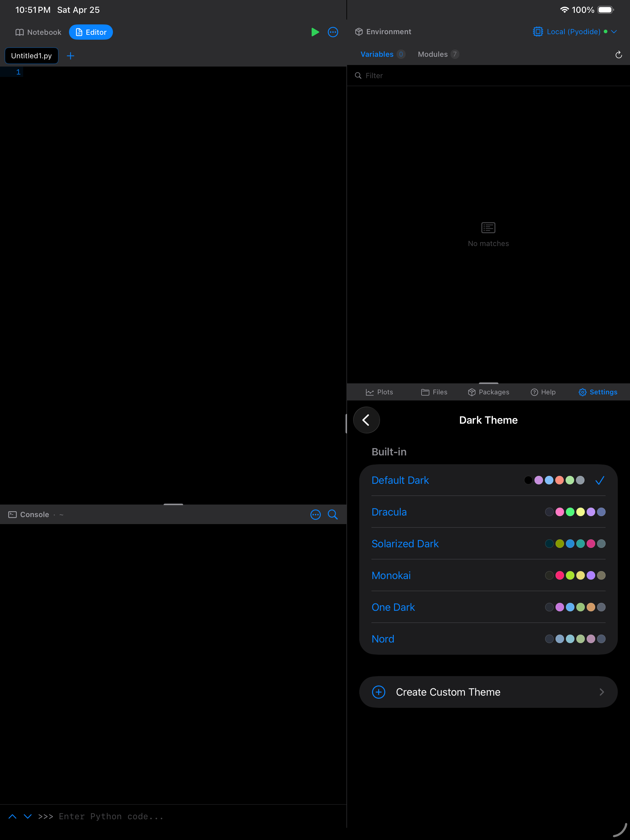This screenshot has width=630, height=840.
Task: Click the "Dark Theme" page title
Action: click(x=488, y=420)
